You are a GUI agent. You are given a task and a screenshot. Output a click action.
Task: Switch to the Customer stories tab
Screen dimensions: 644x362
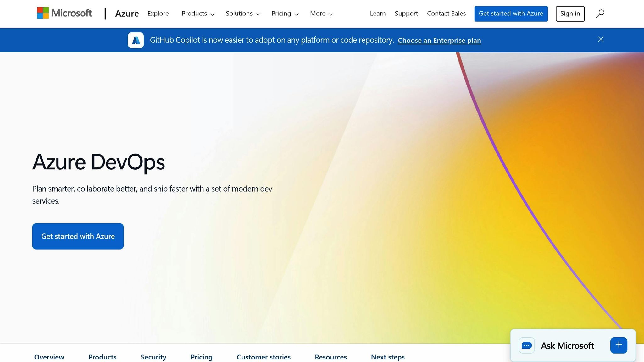click(x=264, y=357)
